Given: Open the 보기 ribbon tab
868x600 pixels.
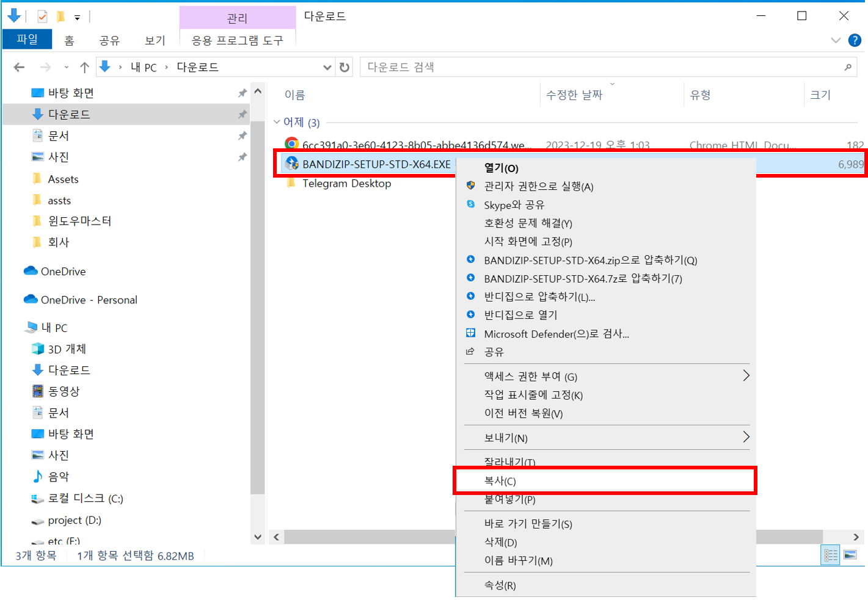Looking at the screenshot, I should point(155,40).
